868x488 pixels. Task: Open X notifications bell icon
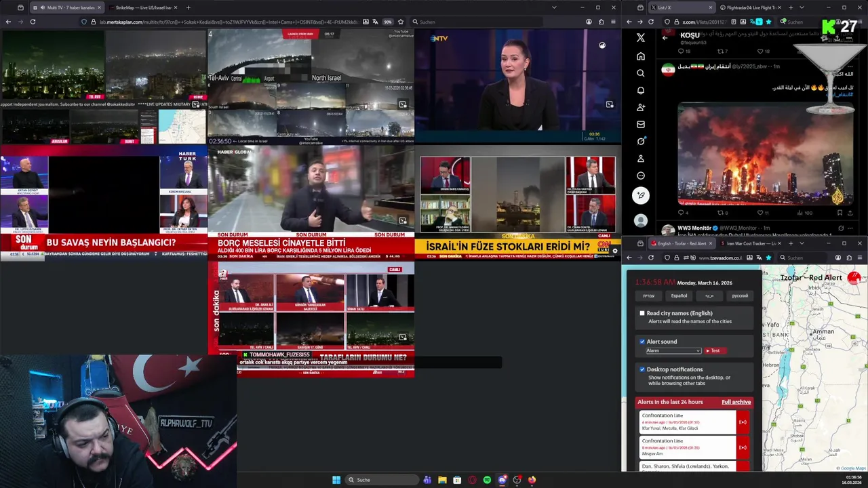[x=641, y=90]
